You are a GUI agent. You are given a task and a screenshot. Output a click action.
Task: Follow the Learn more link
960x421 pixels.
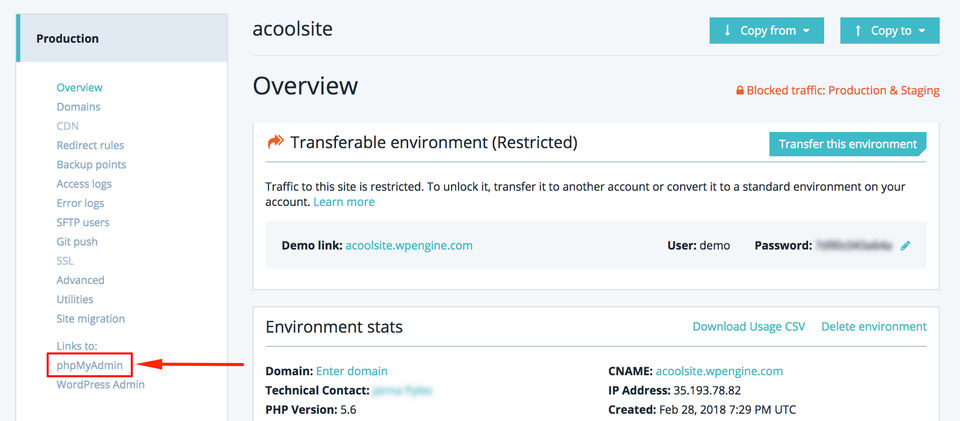tap(344, 202)
